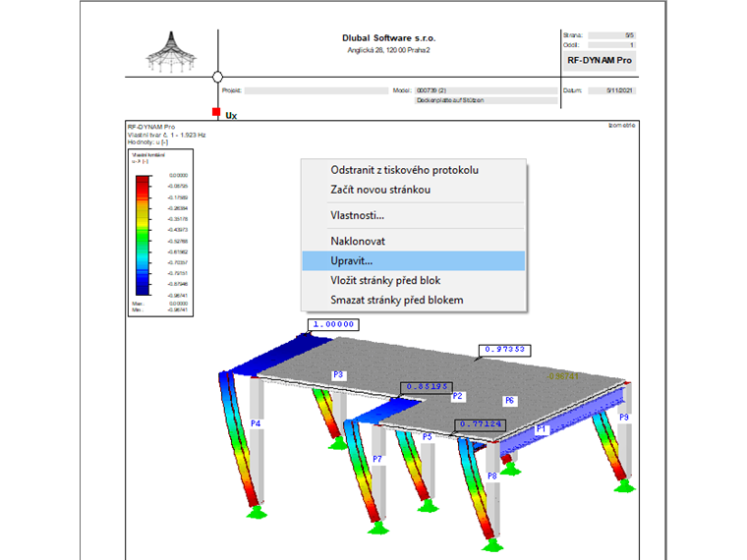Click the value label 0.77124
747x560 pixels.
pos(481,424)
